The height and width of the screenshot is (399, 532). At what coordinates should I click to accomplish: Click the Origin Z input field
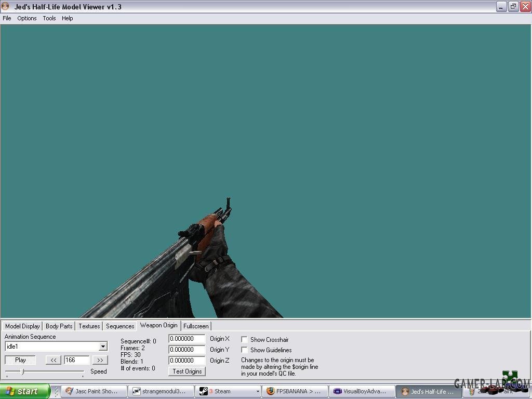187,361
